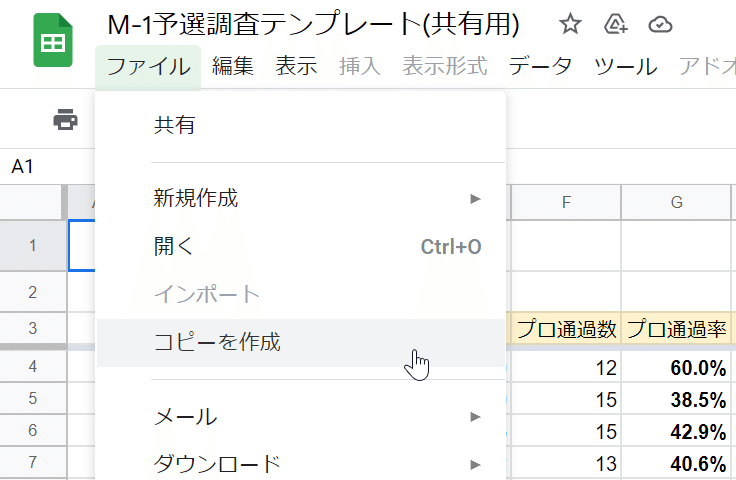Expand the ダウンロード submenu
The width and height of the screenshot is (736, 480).
300,464
